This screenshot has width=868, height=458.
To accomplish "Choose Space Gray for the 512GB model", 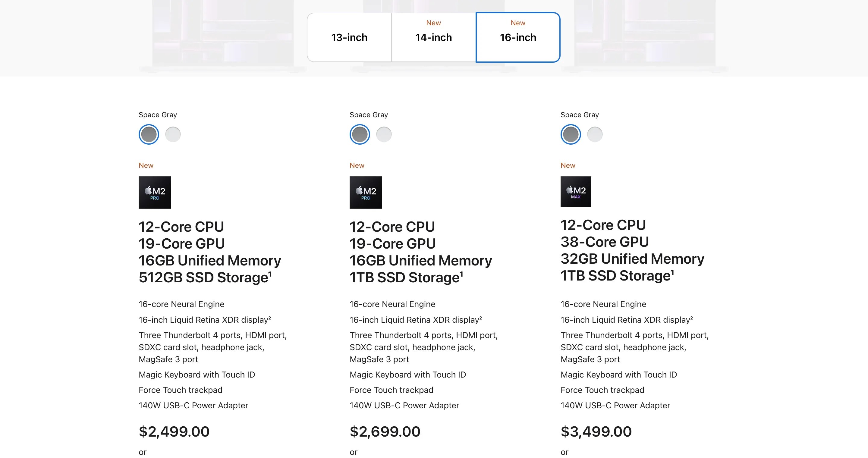I will (149, 134).
